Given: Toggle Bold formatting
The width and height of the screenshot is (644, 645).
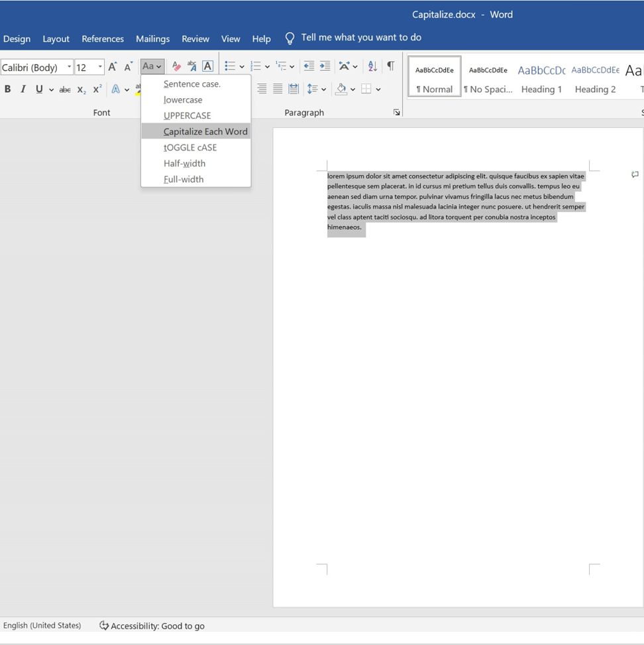Looking at the screenshot, I should [8, 89].
